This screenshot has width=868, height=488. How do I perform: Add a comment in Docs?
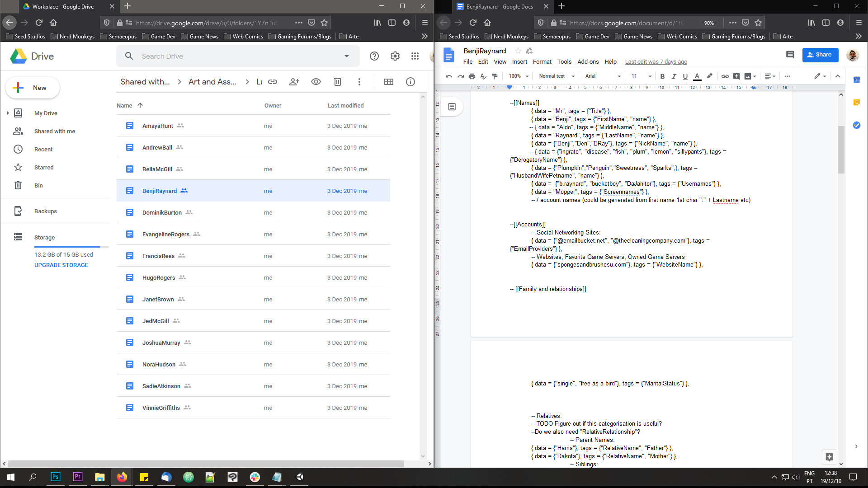736,76
